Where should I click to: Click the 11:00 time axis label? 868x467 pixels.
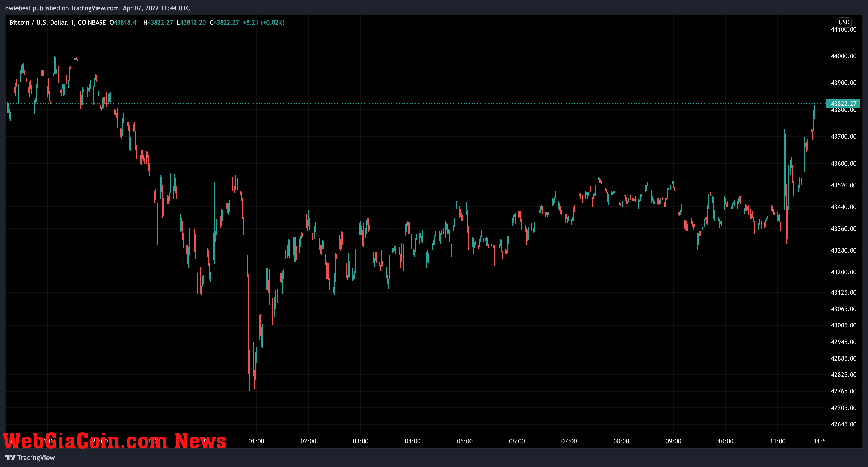tap(778, 441)
